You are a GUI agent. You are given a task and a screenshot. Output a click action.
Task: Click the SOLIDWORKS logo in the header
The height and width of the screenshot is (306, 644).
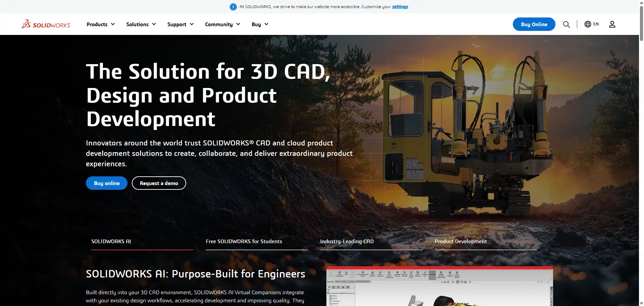click(x=46, y=24)
